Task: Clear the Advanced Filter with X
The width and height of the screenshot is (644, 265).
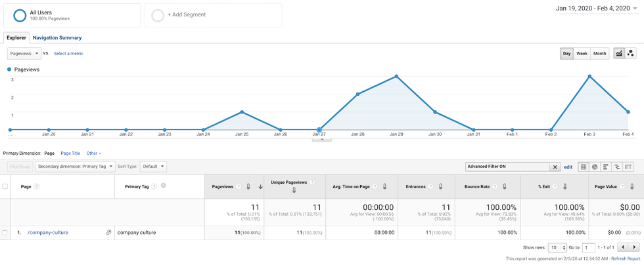Action: (x=555, y=167)
